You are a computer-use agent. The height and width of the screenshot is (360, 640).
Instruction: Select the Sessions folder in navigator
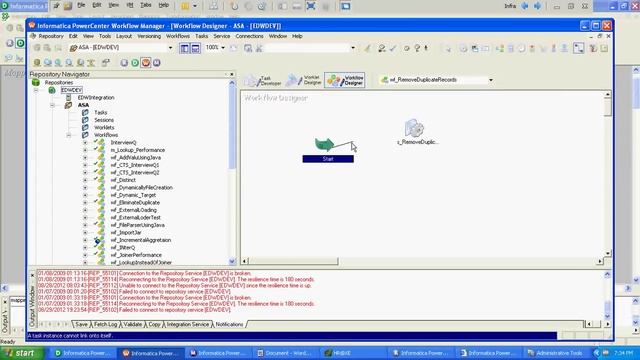[x=104, y=120]
